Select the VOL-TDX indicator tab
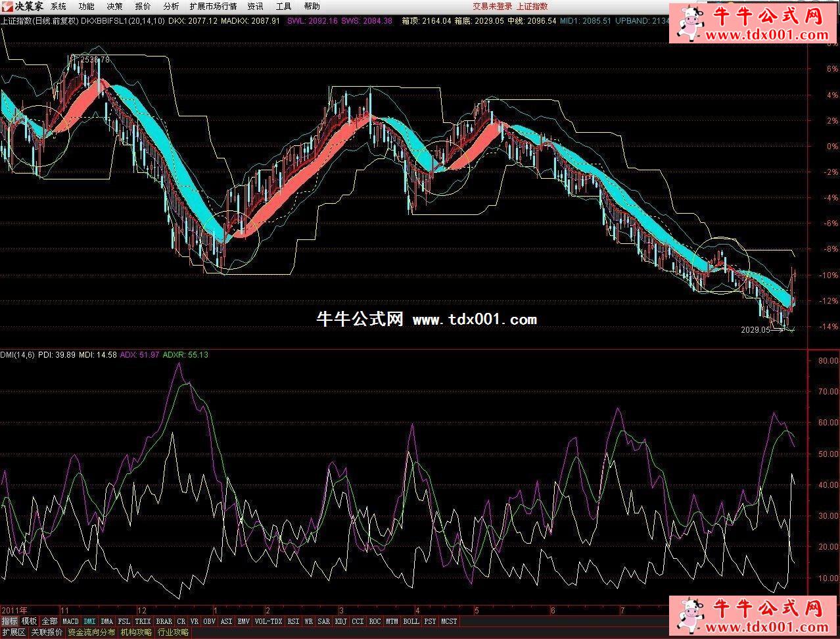The width and height of the screenshot is (840, 639). click(268, 621)
